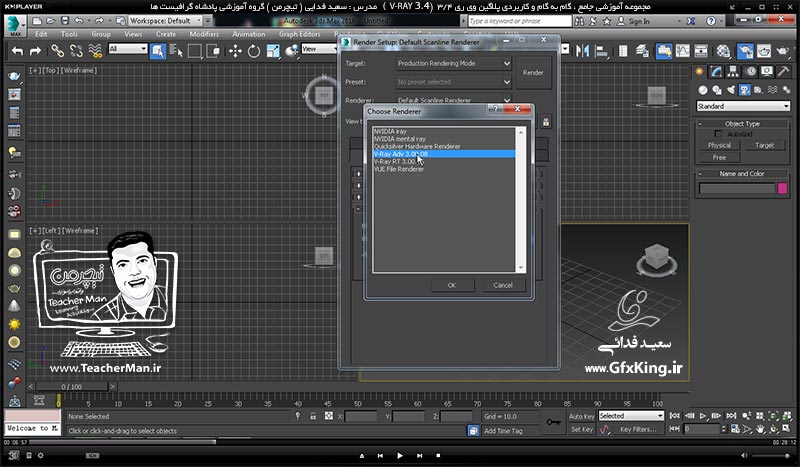The width and height of the screenshot is (800, 467).
Task: Switch to the Utilities hammer tab
Action: (x=784, y=71)
